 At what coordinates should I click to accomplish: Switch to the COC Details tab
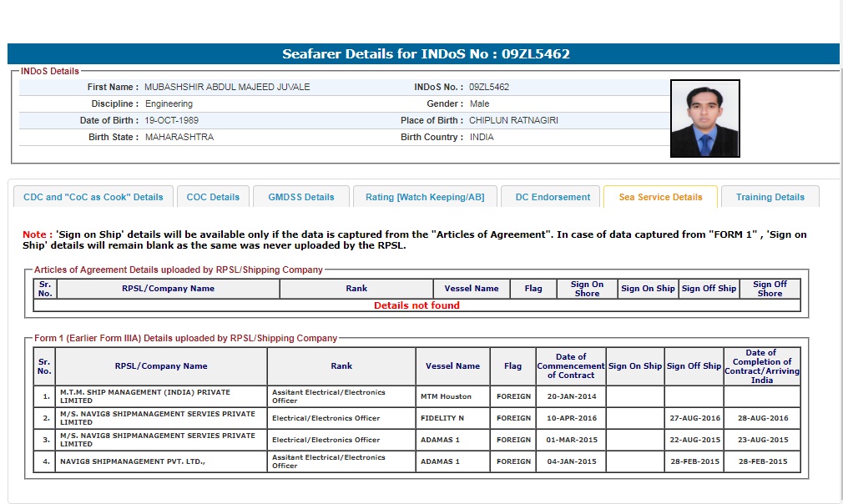point(213,197)
